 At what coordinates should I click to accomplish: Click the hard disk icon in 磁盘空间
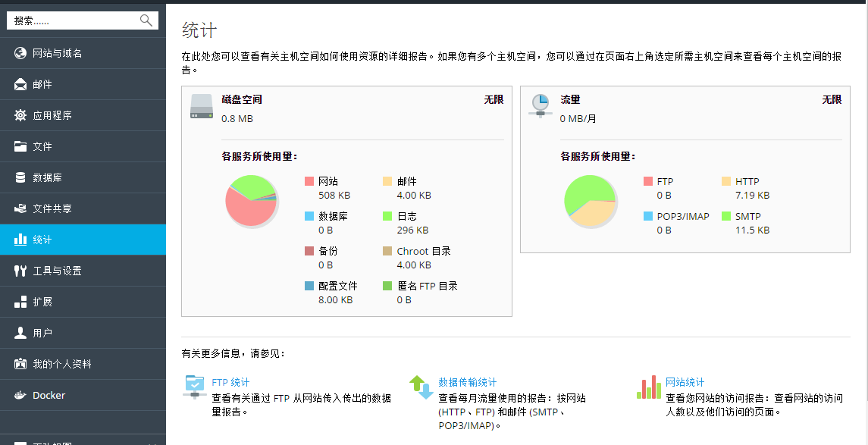point(202,105)
